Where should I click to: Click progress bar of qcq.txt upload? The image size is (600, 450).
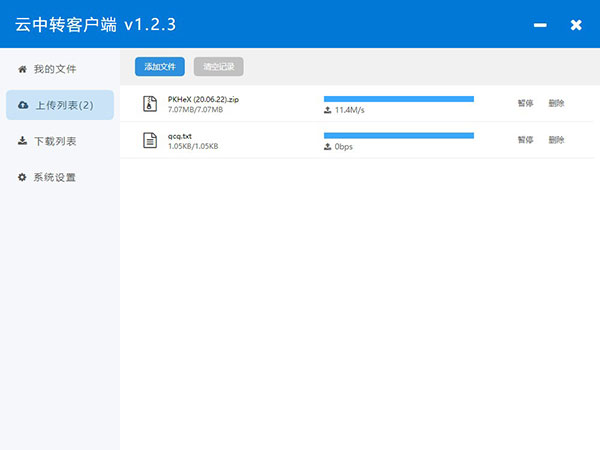point(399,135)
